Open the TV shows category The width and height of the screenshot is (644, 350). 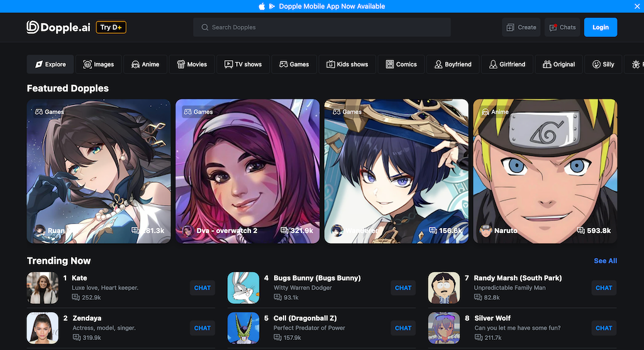(x=243, y=64)
